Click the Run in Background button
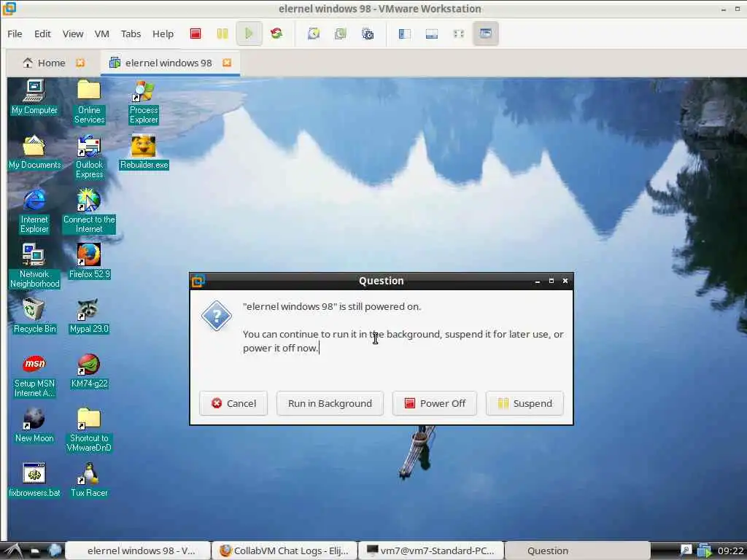747x560 pixels. 330,403
